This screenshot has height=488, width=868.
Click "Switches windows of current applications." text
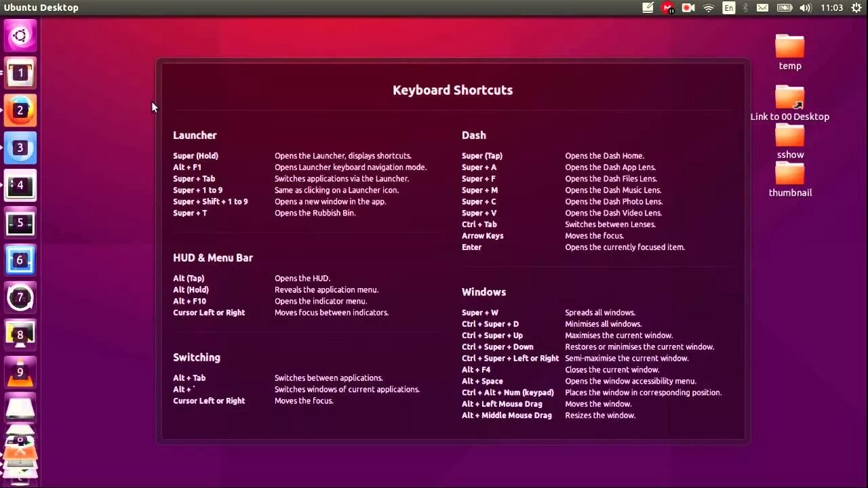pyautogui.click(x=347, y=390)
